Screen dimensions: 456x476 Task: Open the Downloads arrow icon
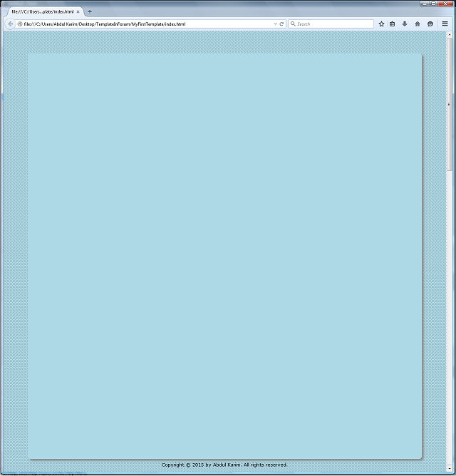(405, 24)
